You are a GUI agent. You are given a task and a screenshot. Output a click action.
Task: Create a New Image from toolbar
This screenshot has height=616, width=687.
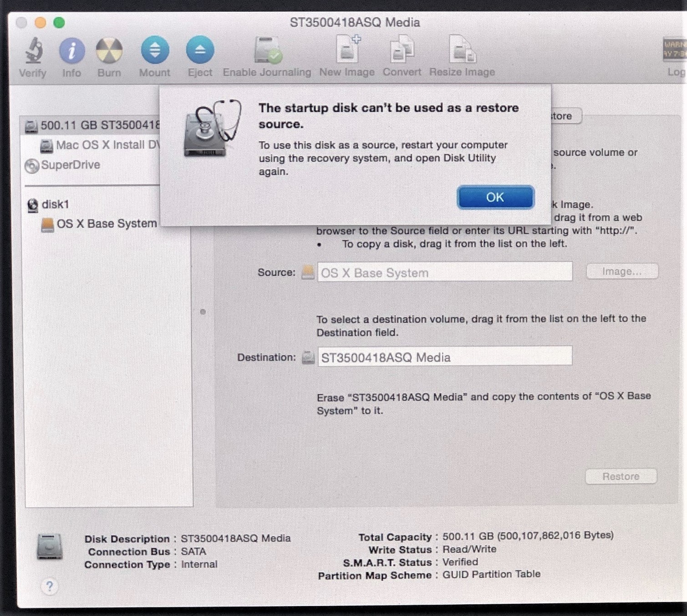click(347, 49)
